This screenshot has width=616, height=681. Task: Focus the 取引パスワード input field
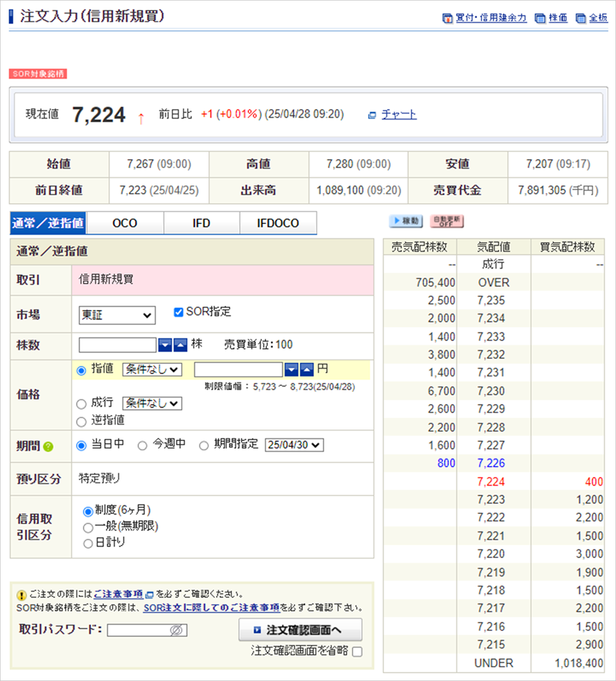coord(147,630)
